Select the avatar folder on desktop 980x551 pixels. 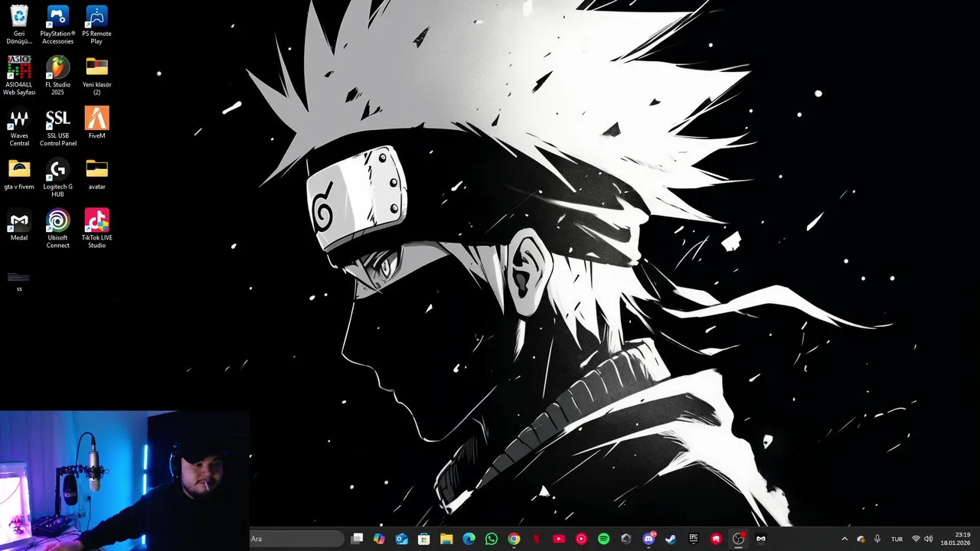(x=96, y=174)
